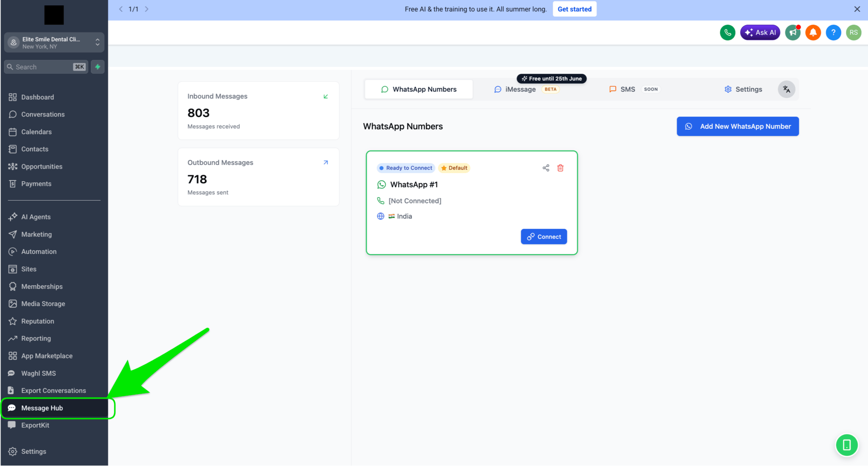Screen dimensions: 868x466
Task: Switch to the iMessage beta tab
Action: (527, 89)
